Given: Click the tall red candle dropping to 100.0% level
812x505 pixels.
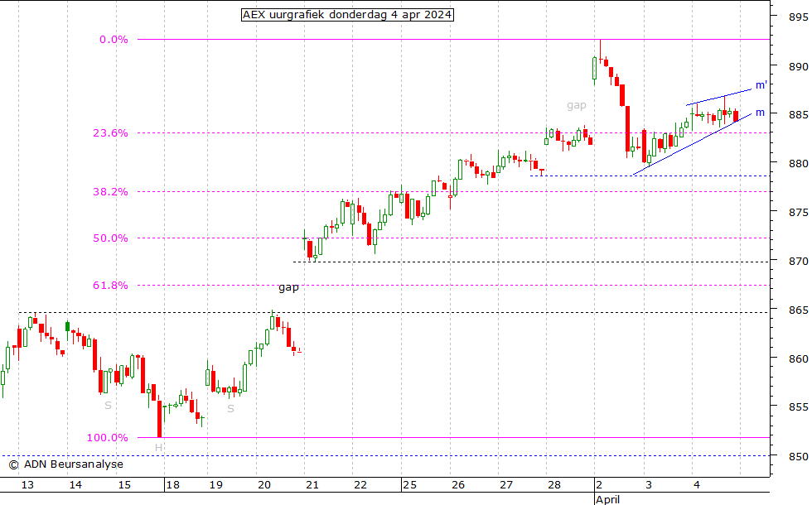Looking at the screenshot, I should [159, 418].
